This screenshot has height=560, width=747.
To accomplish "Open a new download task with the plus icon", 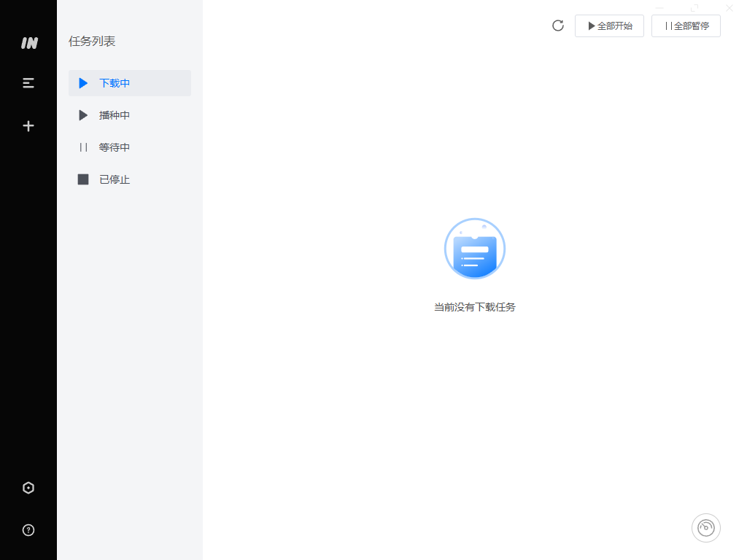I will point(28,125).
